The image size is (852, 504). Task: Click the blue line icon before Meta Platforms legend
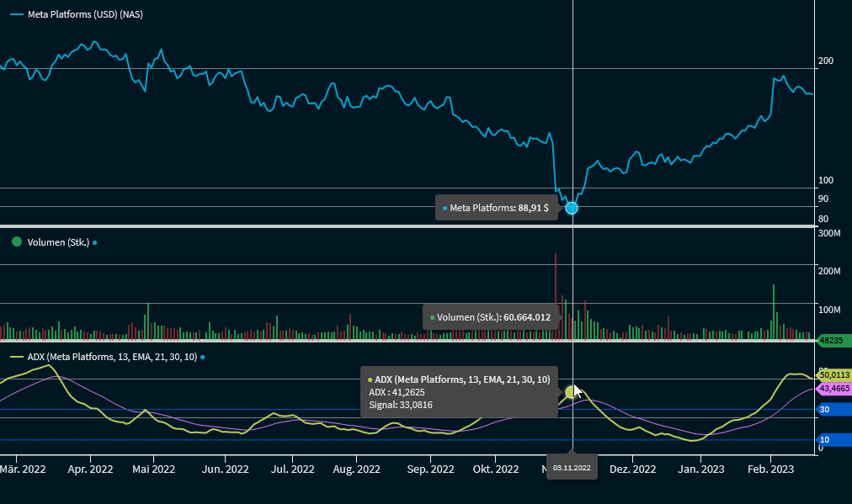pos(17,14)
